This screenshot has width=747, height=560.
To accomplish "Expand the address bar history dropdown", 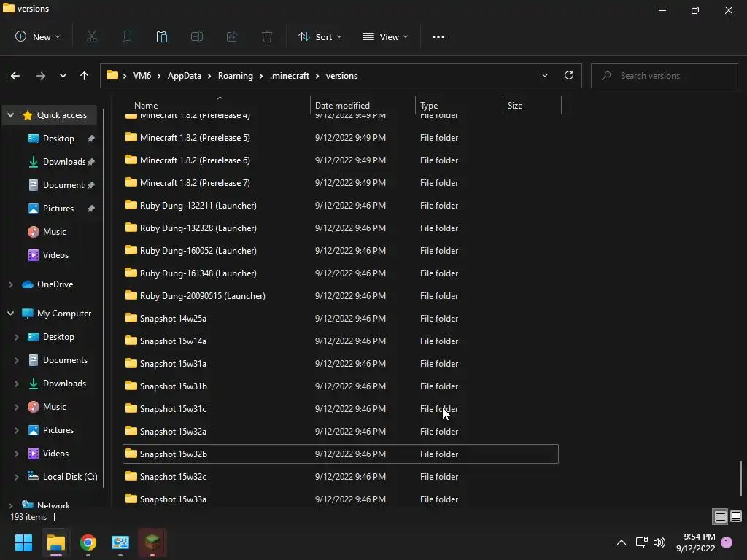I will coord(544,76).
